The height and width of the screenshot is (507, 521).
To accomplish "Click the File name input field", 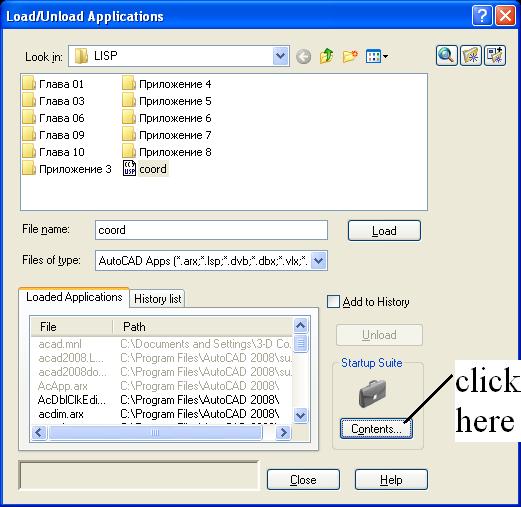I will point(211,230).
